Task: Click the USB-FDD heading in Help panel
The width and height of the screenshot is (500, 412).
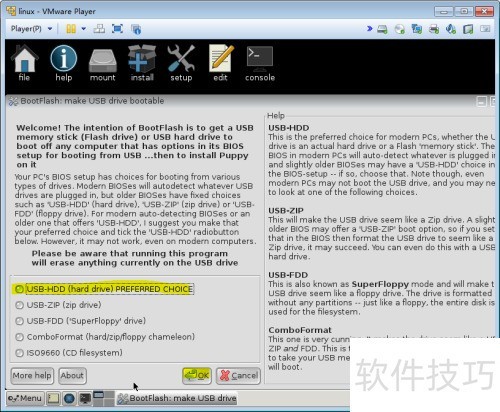Action: pyautogui.click(x=288, y=275)
